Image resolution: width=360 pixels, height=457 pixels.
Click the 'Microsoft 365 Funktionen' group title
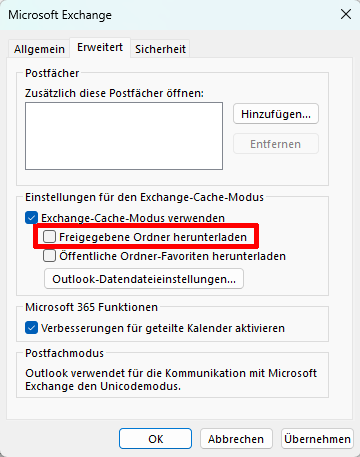tap(91, 307)
